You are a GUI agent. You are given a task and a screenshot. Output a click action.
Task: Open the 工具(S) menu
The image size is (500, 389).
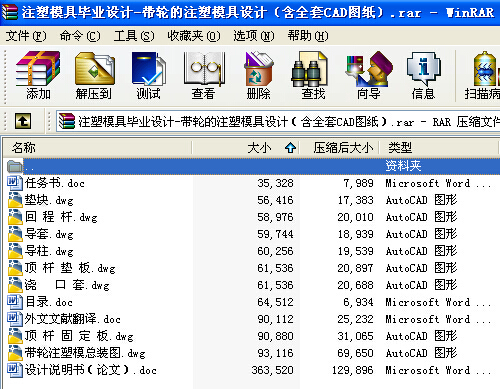[x=134, y=36]
